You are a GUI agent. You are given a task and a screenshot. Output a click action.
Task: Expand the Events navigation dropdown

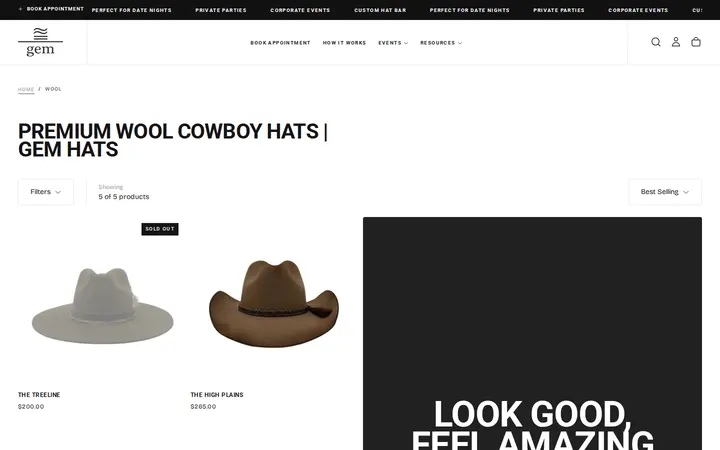pos(393,43)
